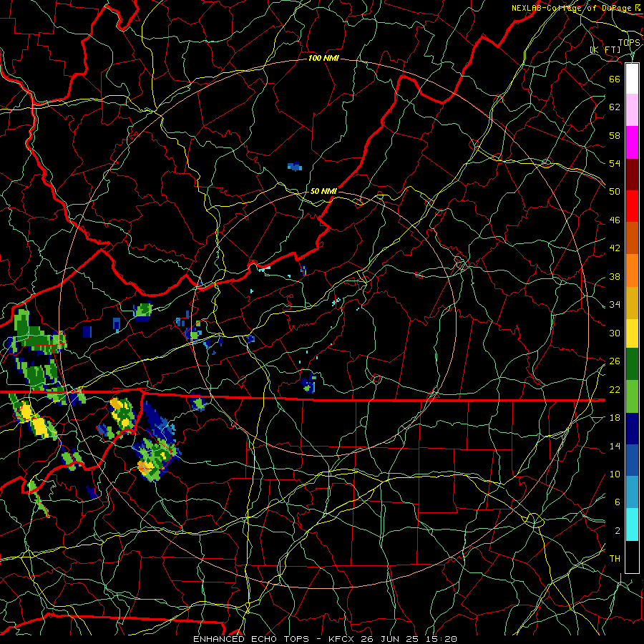Click the dark orange 42 kft legend swatch

[x=632, y=238]
